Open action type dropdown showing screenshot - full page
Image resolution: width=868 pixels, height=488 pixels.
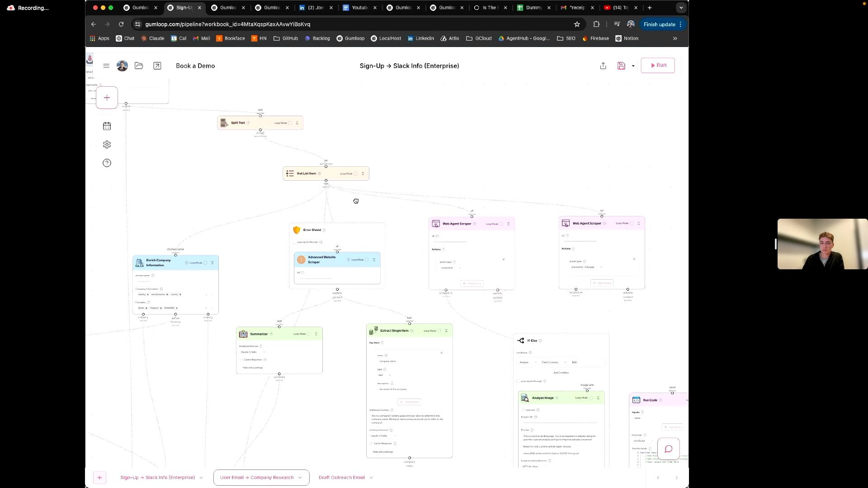586,267
